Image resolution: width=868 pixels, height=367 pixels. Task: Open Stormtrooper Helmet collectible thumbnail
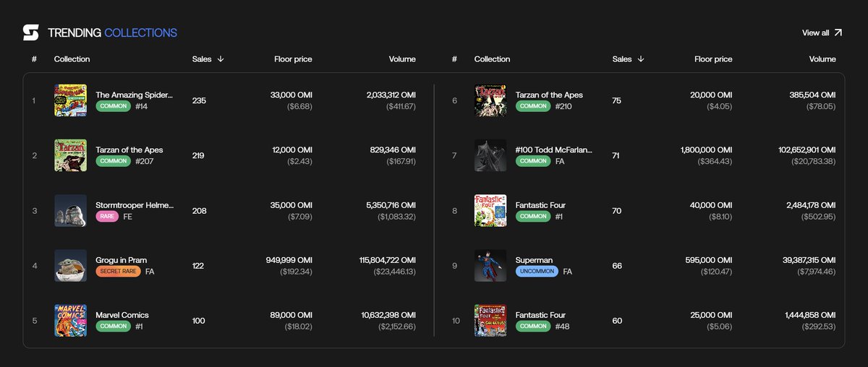(x=70, y=210)
